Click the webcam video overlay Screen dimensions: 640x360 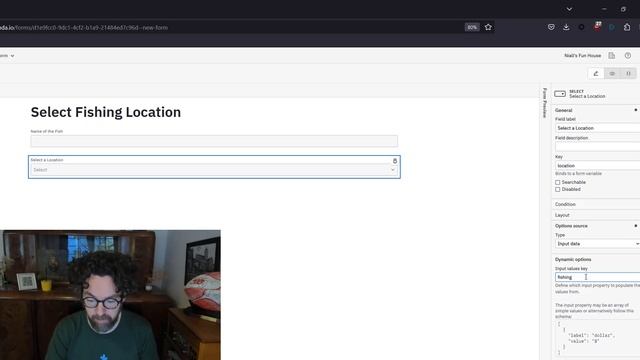pyautogui.click(x=110, y=295)
